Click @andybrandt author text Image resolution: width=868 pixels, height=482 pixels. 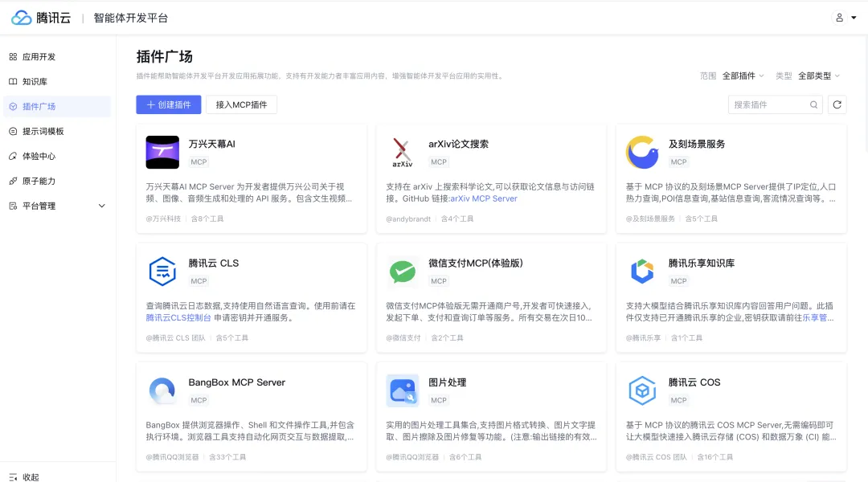pyautogui.click(x=408, y=219)
